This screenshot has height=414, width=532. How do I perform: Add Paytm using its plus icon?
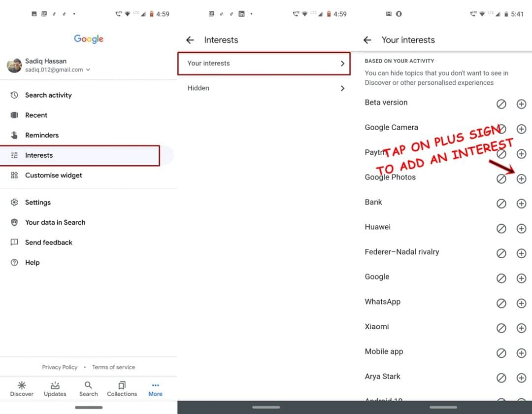tap(521, 154)
